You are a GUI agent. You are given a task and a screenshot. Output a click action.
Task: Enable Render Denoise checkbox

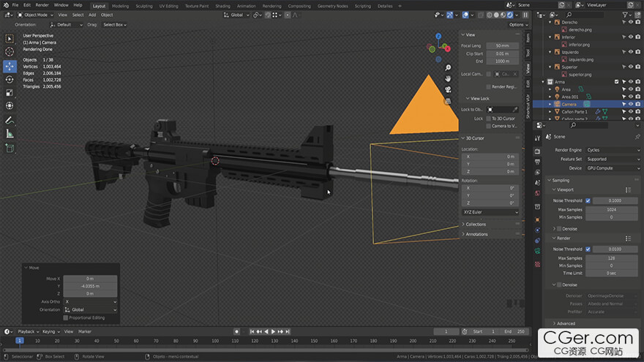pos(559,284)
